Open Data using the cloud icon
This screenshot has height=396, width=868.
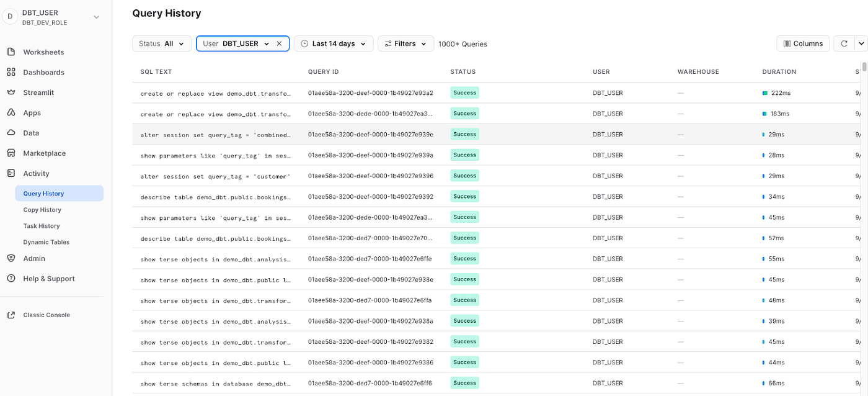[x=11, y=133]
